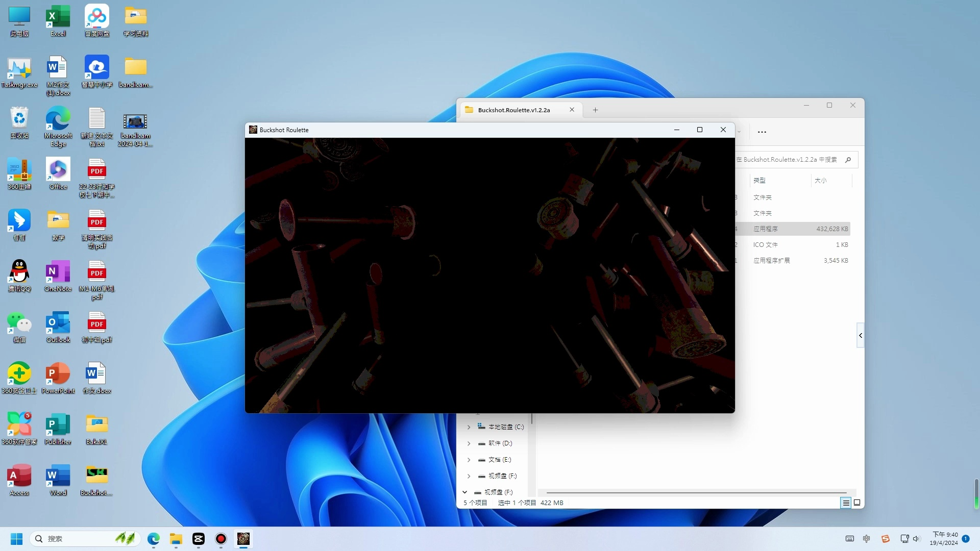Image resolution: width=980 pixels, height=551 pixels.
Task: Select the 回收站 recycle bin icon
Action: (x=19, y=123)
